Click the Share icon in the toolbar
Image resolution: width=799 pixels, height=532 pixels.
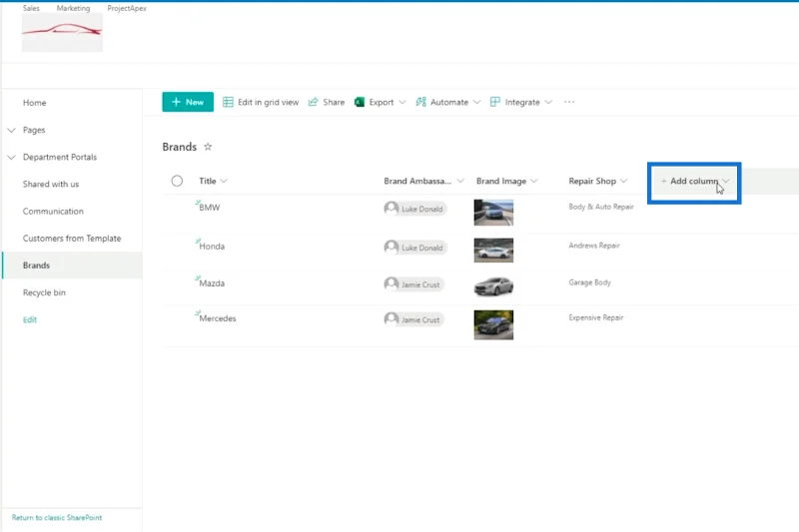coord(313,103)
